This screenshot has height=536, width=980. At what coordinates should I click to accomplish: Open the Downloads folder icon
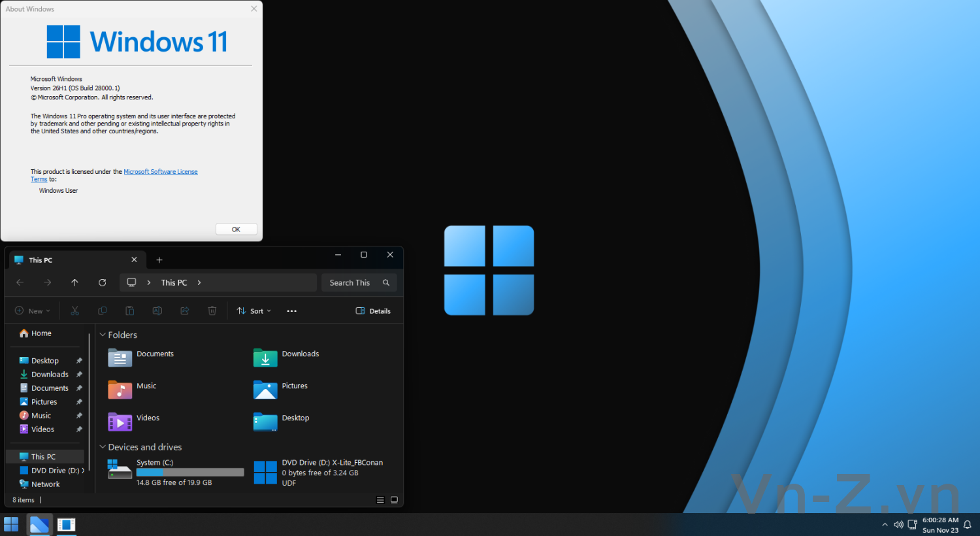click(x=265, y=358)
